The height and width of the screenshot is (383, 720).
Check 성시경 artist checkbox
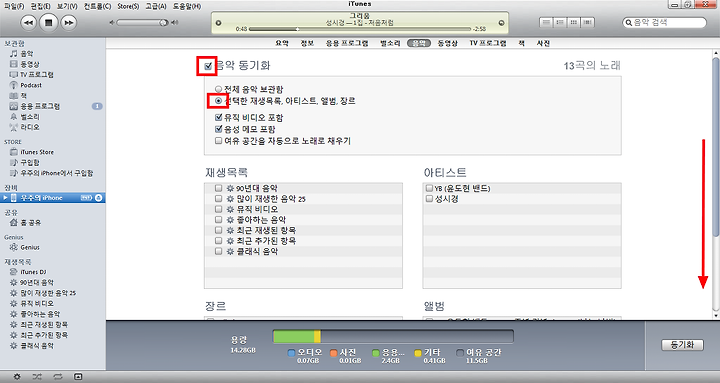(x=429, y=199)
